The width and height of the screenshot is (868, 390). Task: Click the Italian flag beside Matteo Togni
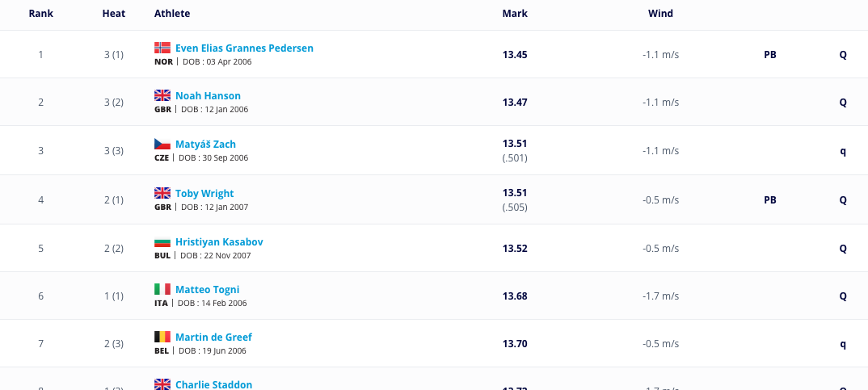coord(162,289)
